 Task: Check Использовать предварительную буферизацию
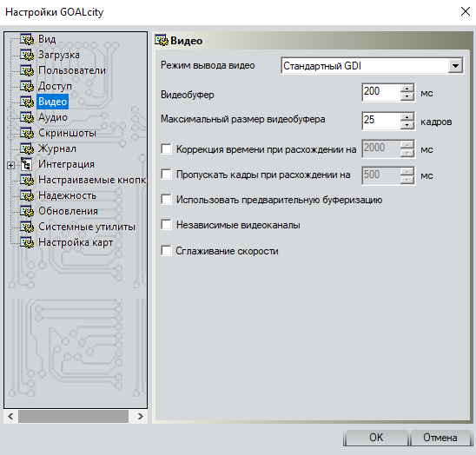[167, 200]
